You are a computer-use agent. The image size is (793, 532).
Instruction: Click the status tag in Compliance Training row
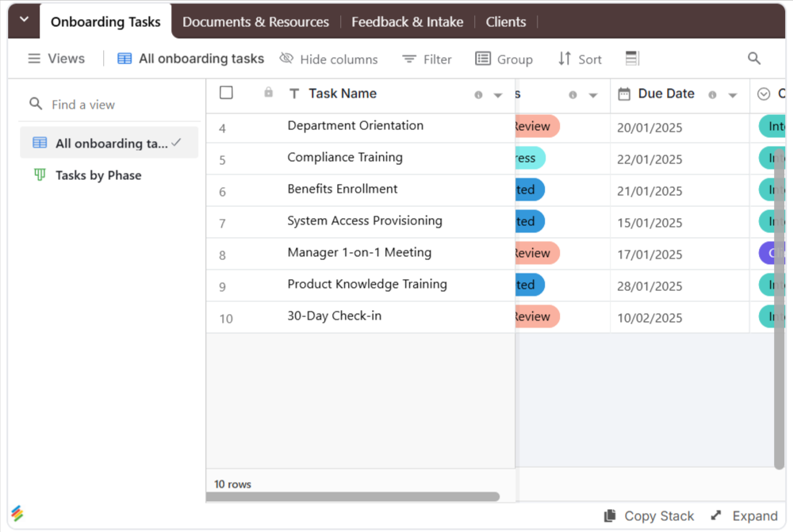[530, 159]
